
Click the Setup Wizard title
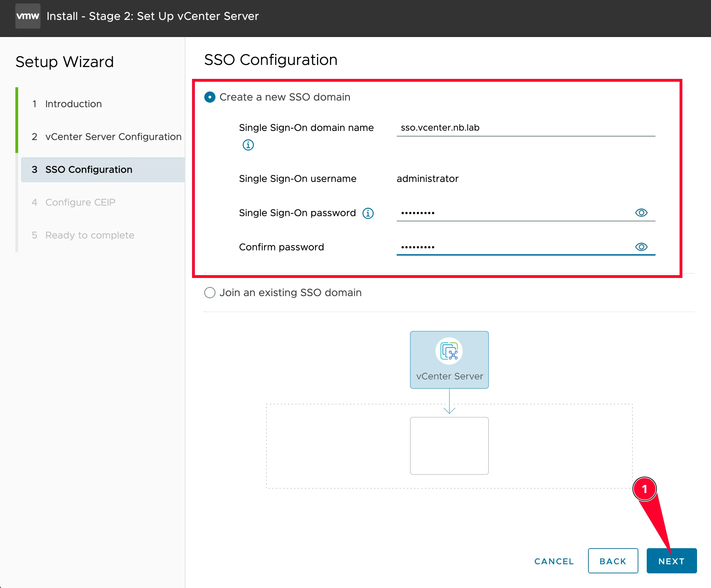coord(65,62)
